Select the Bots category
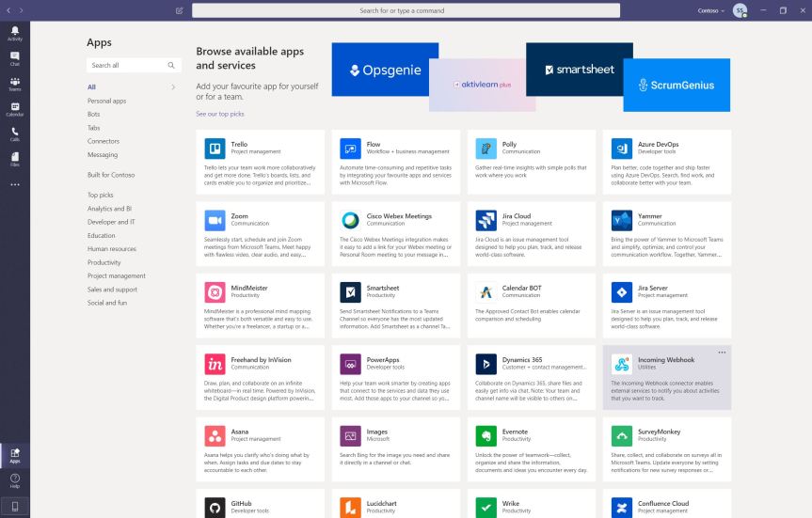 (x=94, y=114)
